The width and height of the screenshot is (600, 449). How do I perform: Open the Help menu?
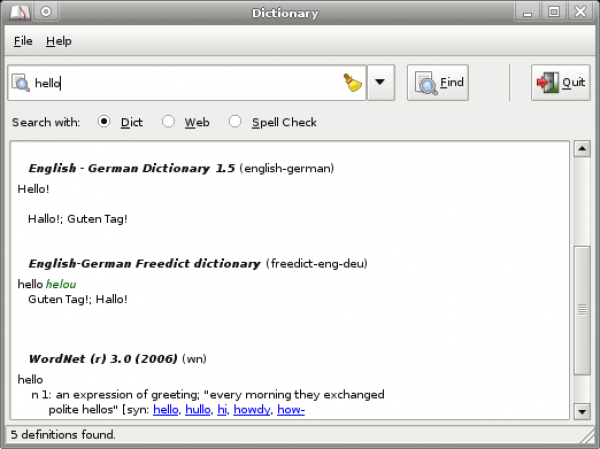59,41
